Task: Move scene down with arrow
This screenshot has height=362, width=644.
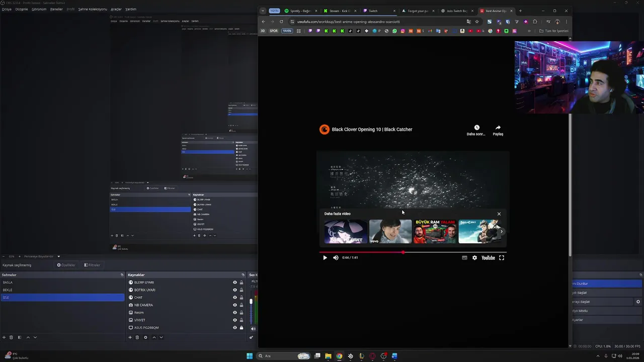Action: [x=35, y=337]
